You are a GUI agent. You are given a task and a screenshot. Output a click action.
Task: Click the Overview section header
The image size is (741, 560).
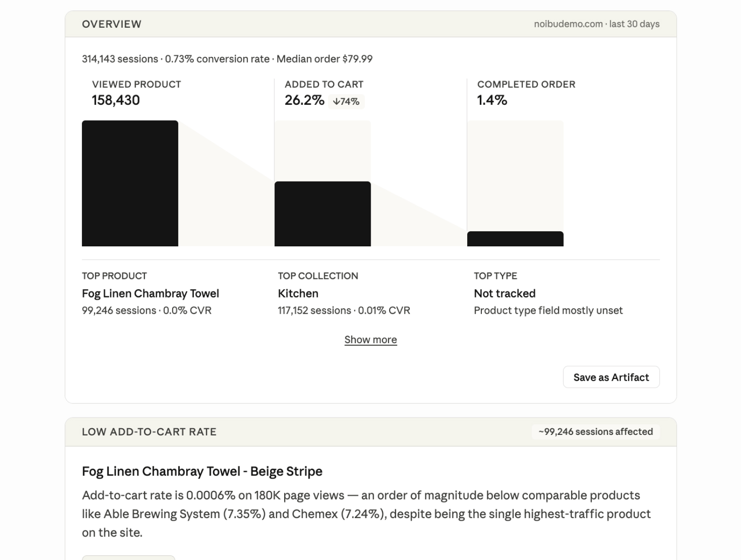point(112,24)
